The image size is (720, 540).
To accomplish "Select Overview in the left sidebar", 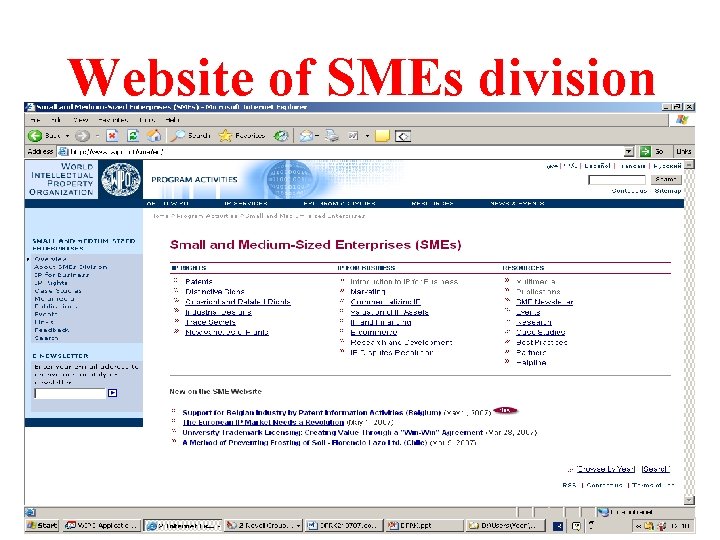I will (x=51, y=259).
